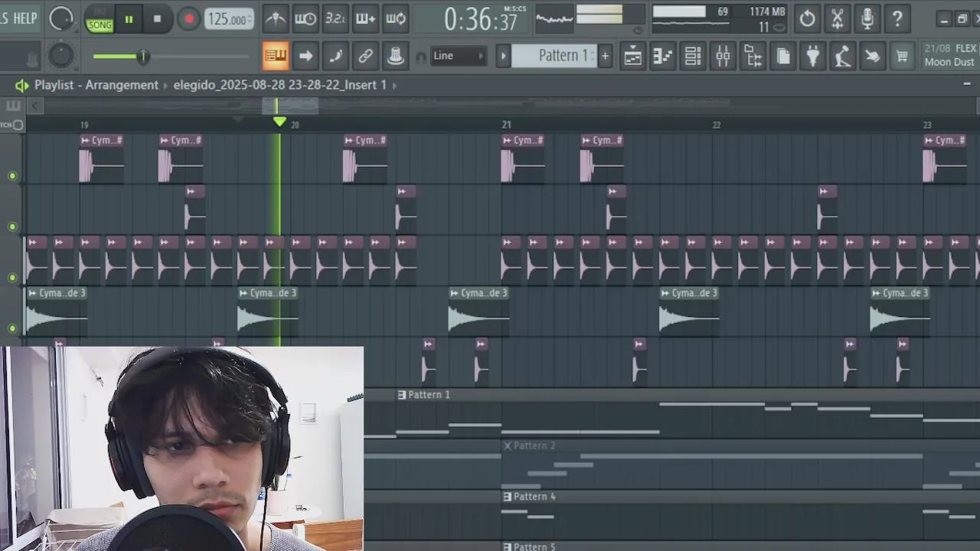
Task: Open Pattern 1 clip menu icon
Action: 402,395
